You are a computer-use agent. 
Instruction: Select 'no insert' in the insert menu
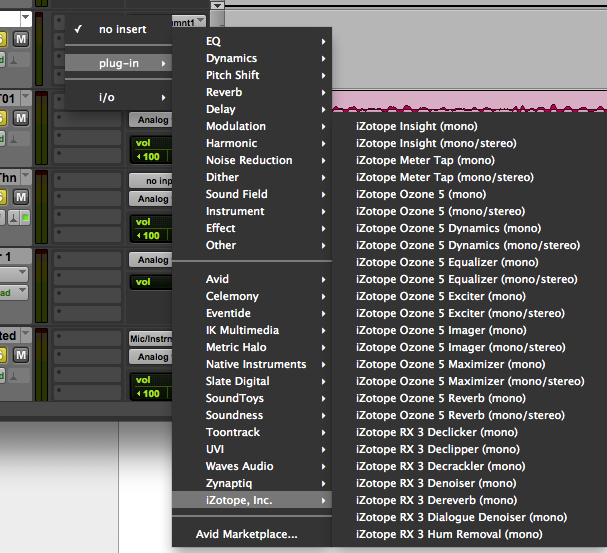[118, 29]
